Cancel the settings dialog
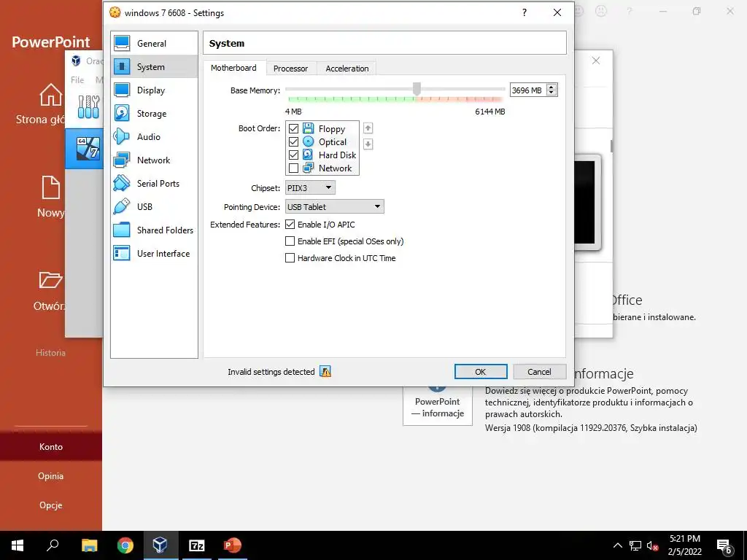Image resolution: width=747 pixels, height=560 pixels. point(539,371)
